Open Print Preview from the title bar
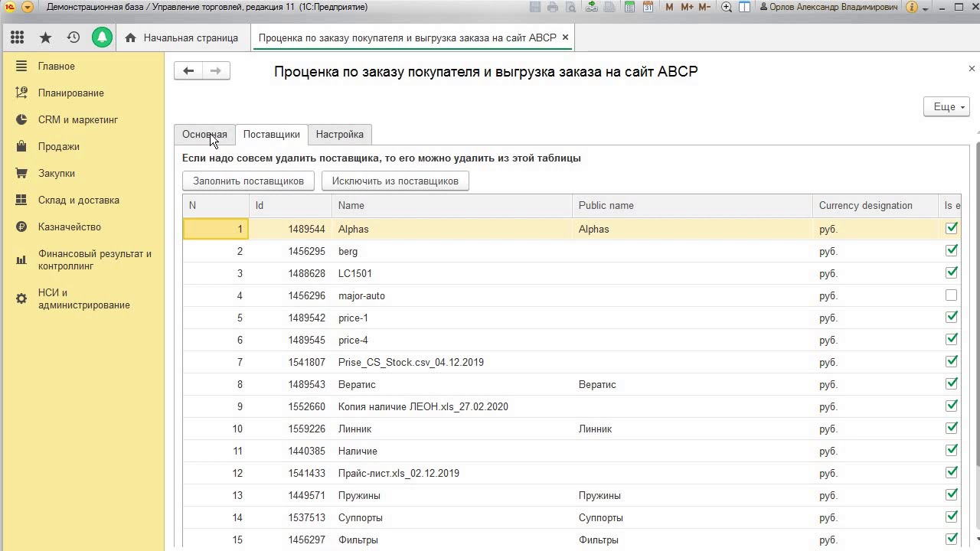980x551 pixels. tap(571, 7)
